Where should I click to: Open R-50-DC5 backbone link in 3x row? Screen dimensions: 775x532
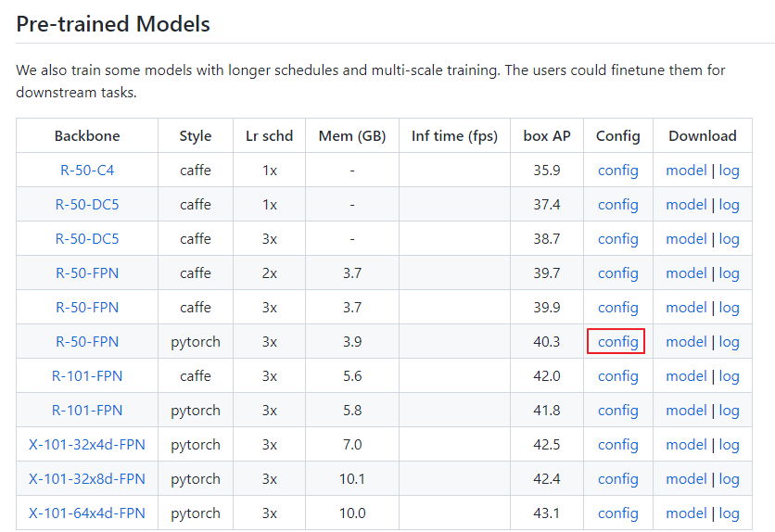[x=87, y=239]
